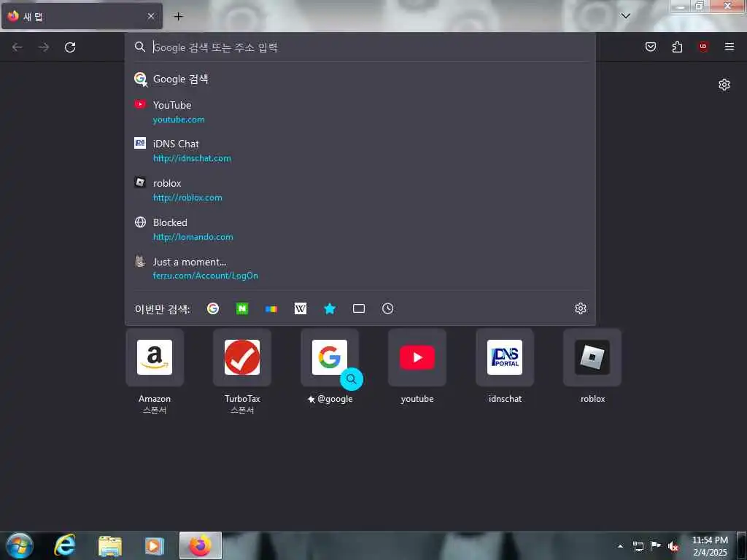Viewport: 747px width, 560px height.
Task: Open the Firefox hamburger application menu
Action: (729, 47)
